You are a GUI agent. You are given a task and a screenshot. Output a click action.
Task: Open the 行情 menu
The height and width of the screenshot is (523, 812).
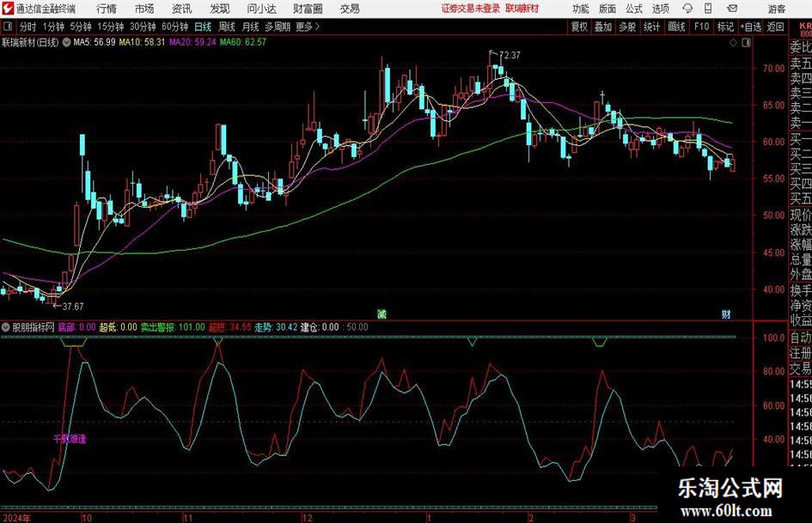(x=107, y=9)
